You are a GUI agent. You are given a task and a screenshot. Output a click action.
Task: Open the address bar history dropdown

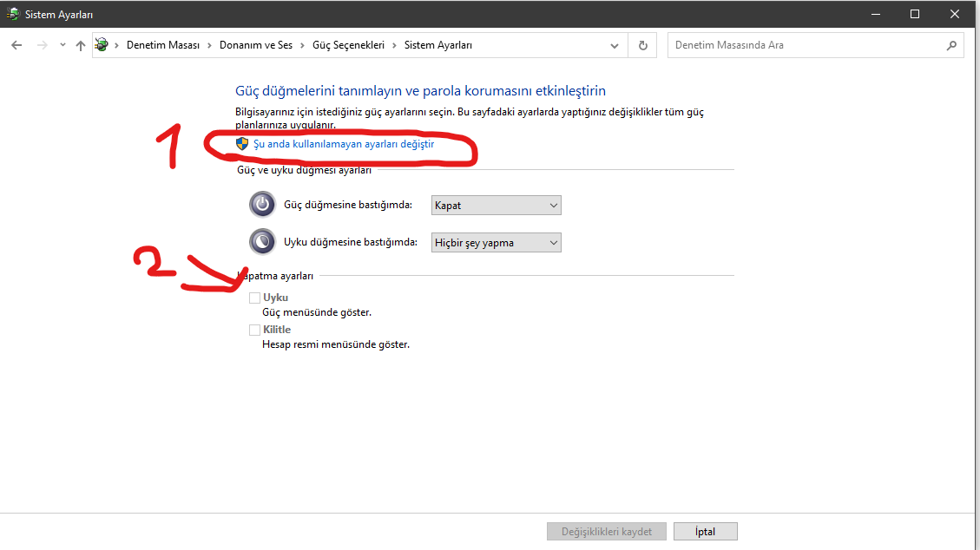(x=615, y=46)
